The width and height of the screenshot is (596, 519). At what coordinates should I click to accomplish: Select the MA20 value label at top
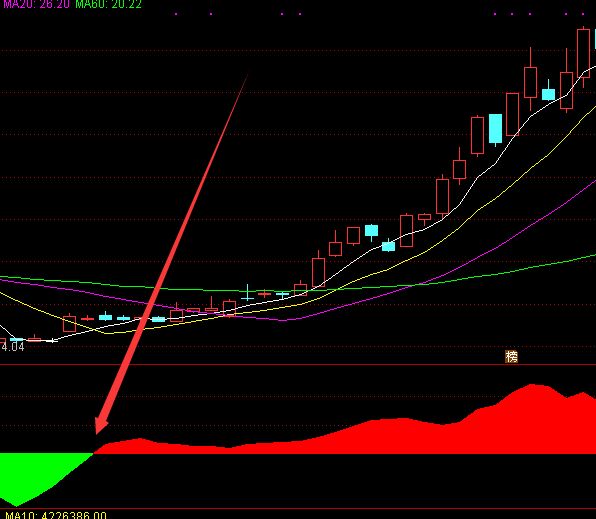[36, 4]
